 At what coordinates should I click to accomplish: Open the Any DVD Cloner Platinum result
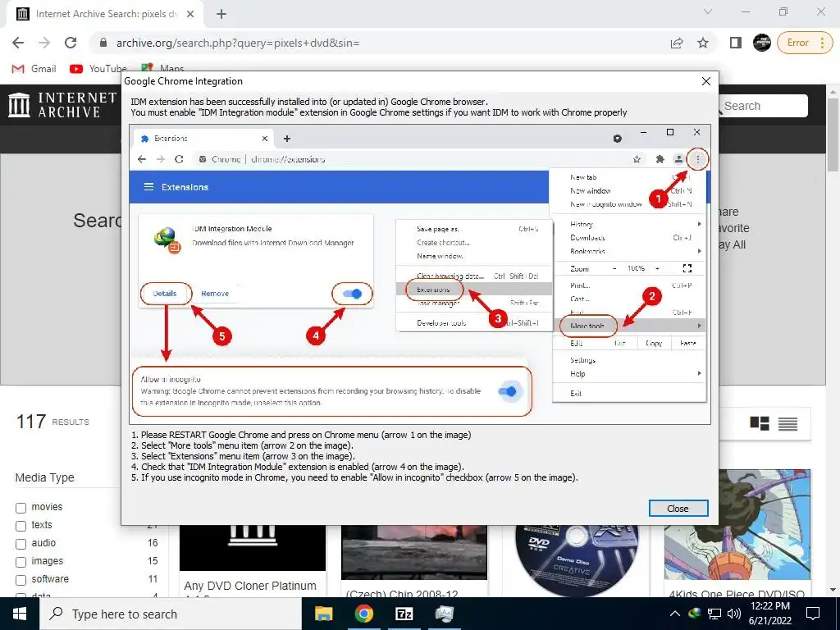point(250,586)
